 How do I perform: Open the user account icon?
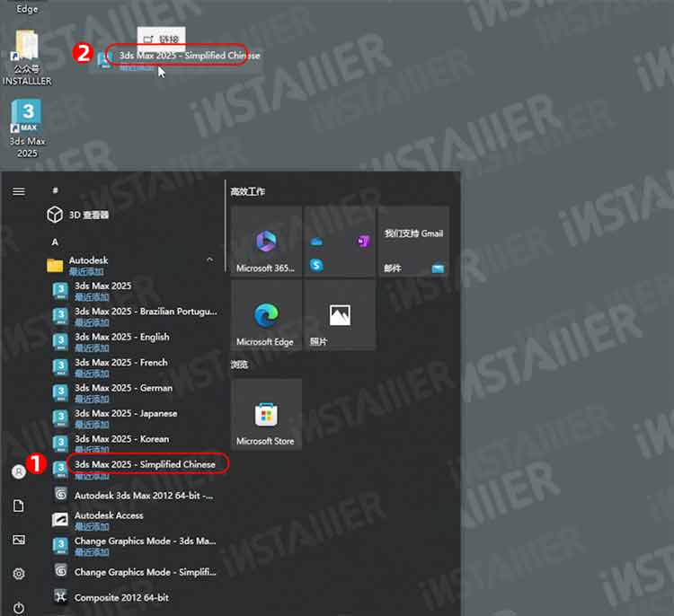pos(19,471)
